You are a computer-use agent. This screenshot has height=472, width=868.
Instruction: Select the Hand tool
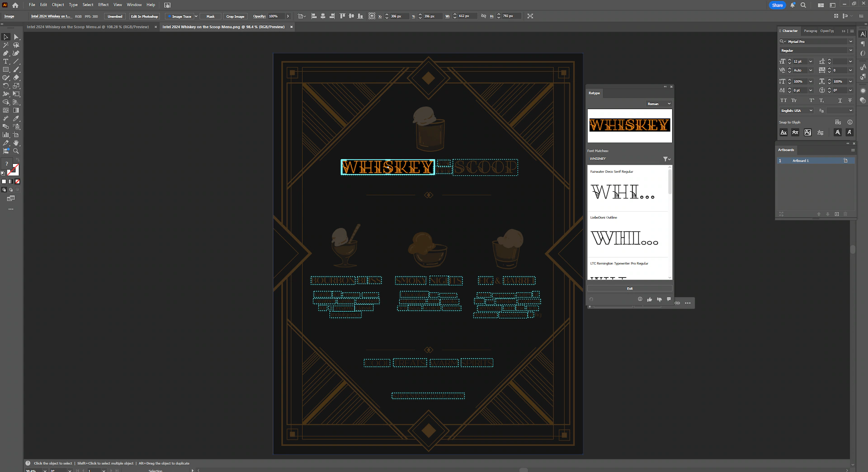[16, 143]
